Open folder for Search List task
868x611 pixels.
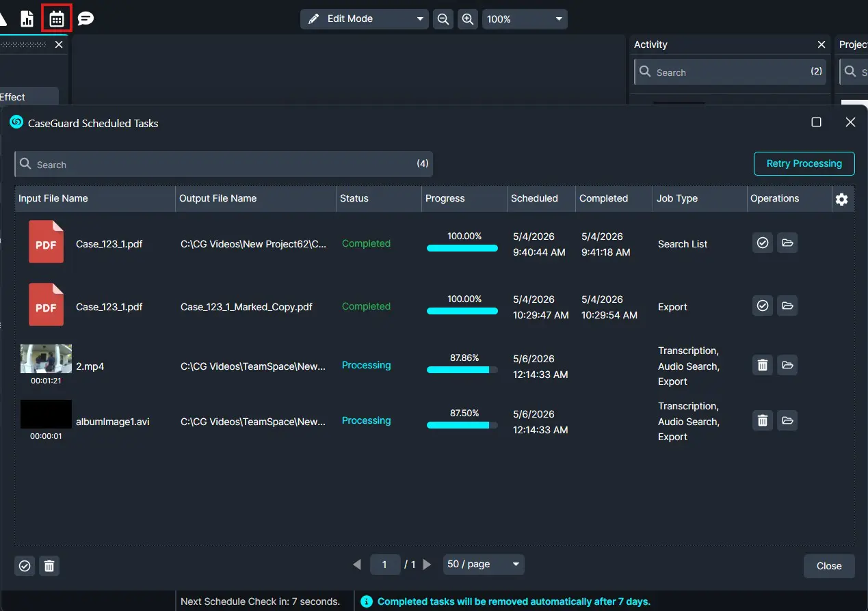(x=787, y=243)
